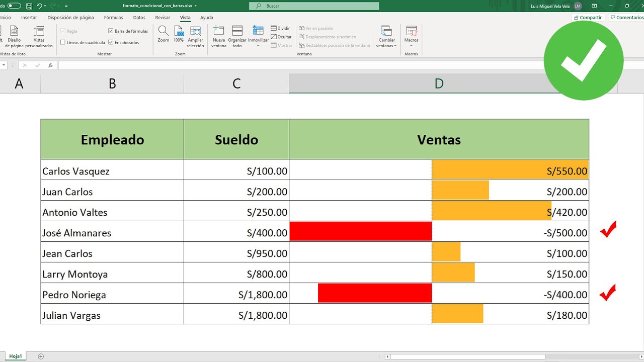Click the Buscar search box
The height and width of the screenshot is (362, 644).
(314, 6)
